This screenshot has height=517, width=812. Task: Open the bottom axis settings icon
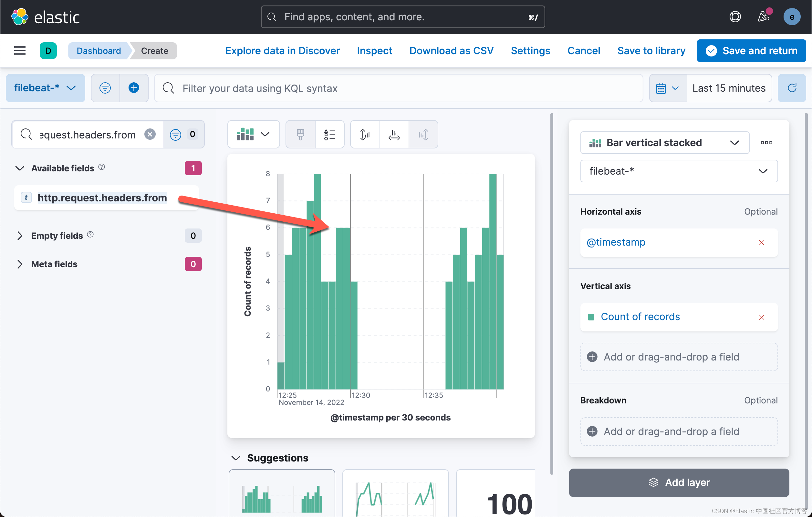point(393,134)
